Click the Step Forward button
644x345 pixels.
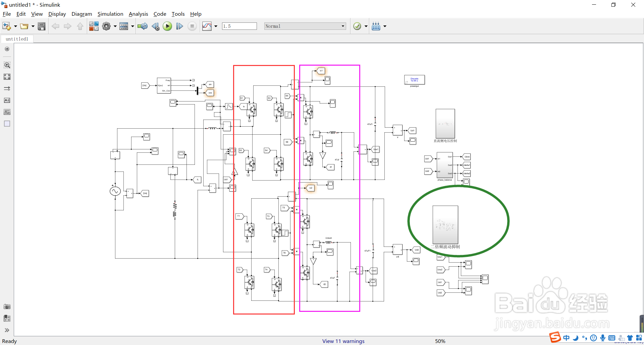[179, 26]
